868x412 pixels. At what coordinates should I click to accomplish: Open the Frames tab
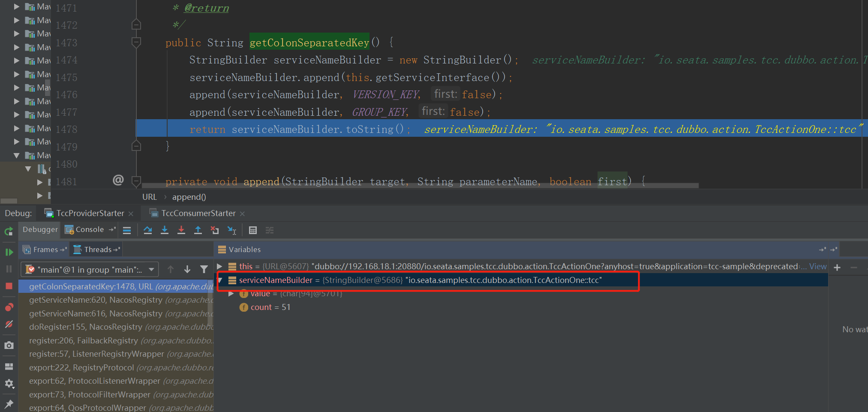45,250
